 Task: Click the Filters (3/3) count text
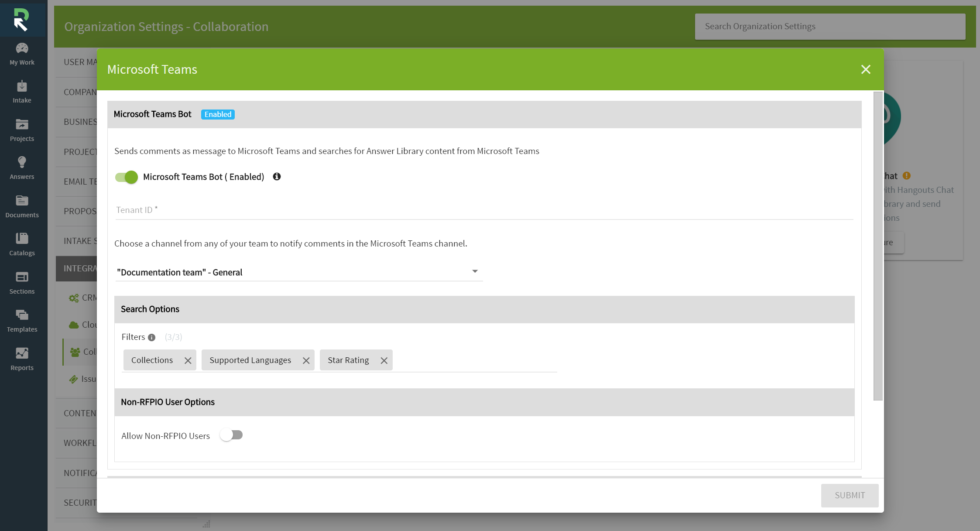click(173, 337)
